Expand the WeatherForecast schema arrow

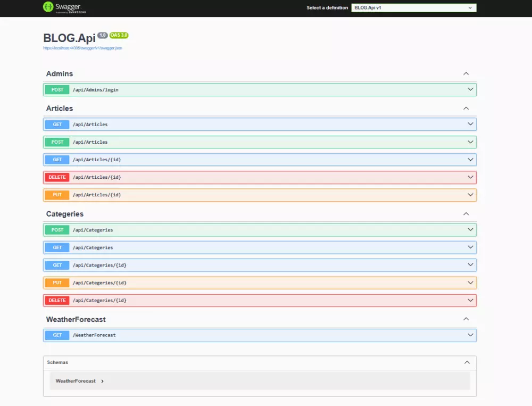point(102,381)
